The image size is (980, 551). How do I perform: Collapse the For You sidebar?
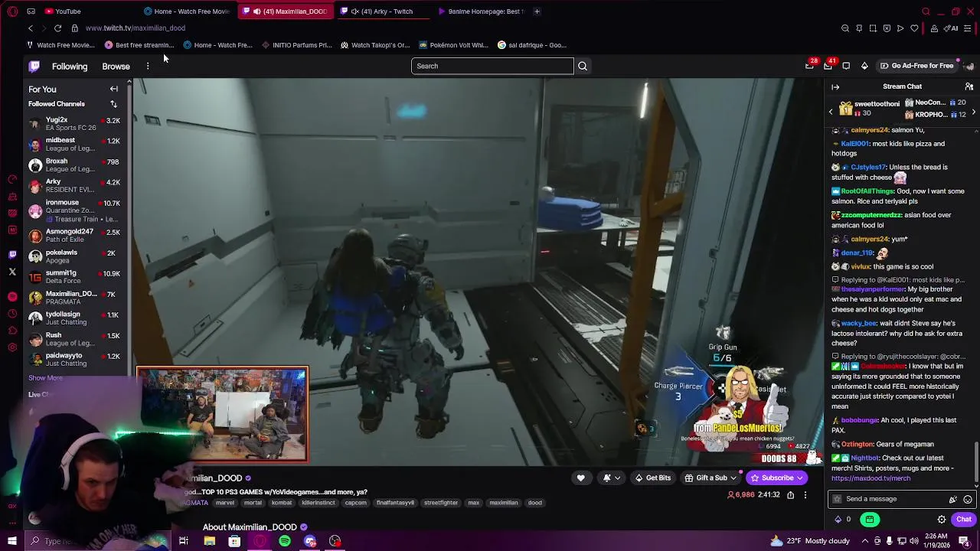pyautogui.click(x=113, y=89)
